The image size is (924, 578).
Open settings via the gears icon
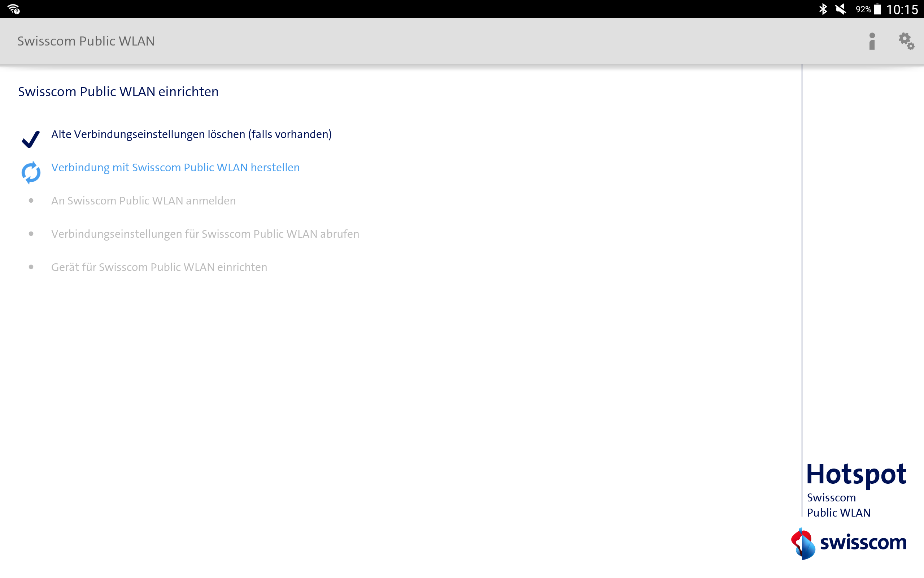pos(906,41)
